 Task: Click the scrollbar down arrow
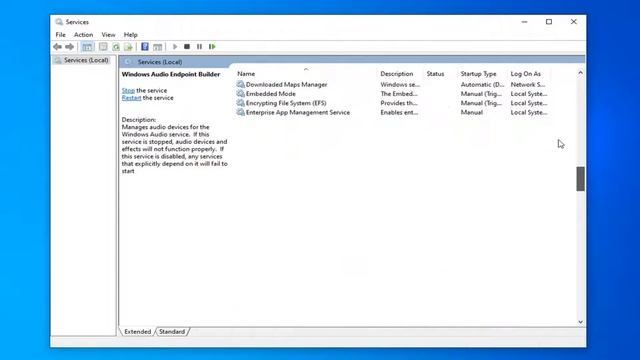coord(580,322)
